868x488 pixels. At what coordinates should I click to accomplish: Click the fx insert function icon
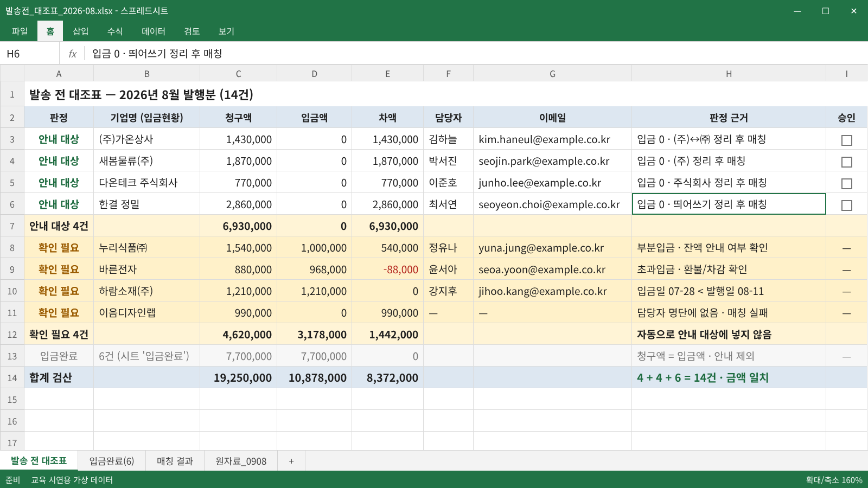72,54
